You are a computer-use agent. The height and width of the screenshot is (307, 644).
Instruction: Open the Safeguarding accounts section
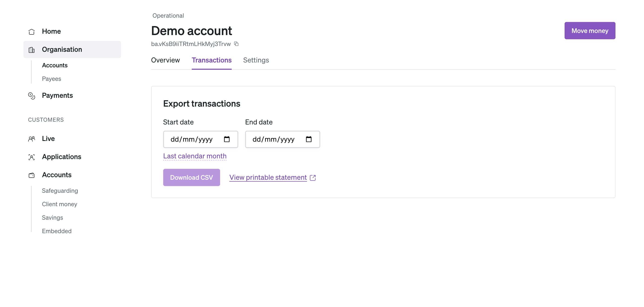(60, 190)
